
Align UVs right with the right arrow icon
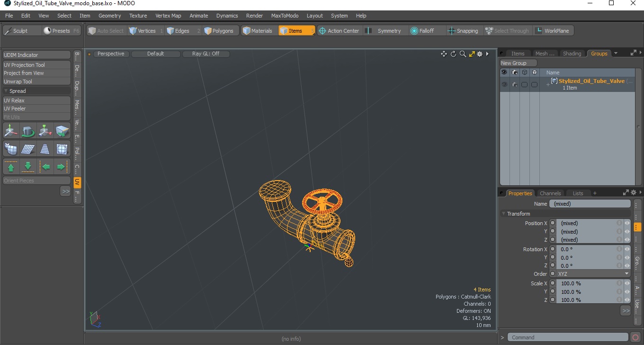coord(62,167)
